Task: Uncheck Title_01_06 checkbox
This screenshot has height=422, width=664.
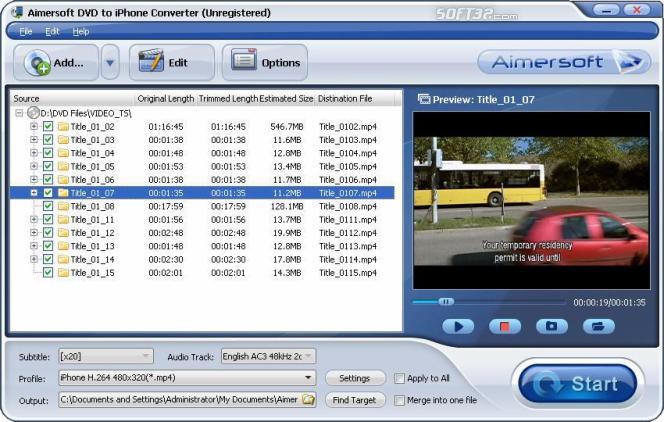Action: (48, 179)
